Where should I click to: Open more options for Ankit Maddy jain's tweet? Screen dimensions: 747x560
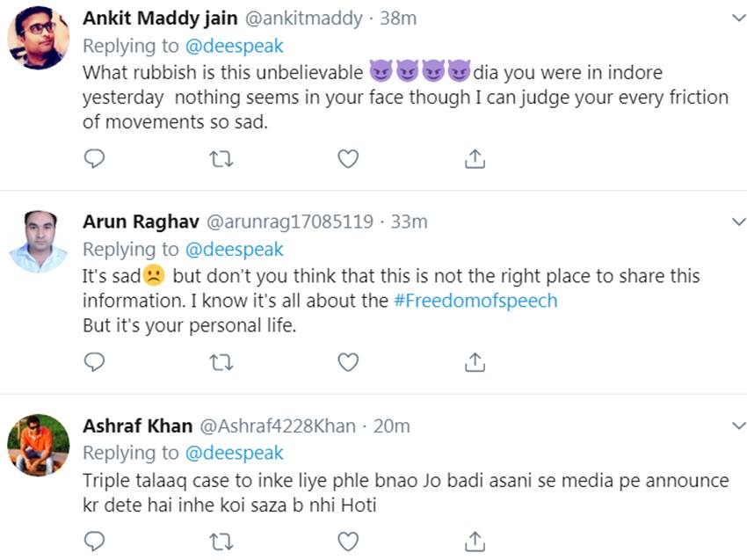(x=738, y=18)
